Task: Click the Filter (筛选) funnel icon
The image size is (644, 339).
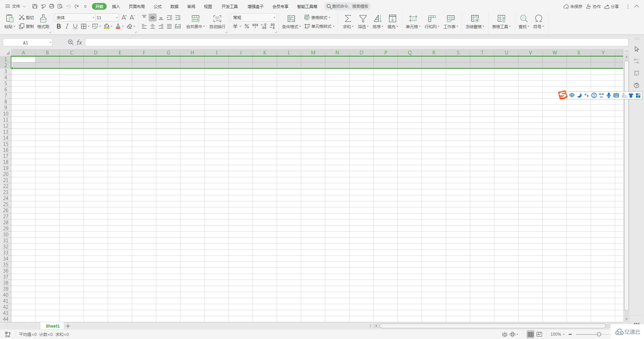Action: [x=363, y=18]
